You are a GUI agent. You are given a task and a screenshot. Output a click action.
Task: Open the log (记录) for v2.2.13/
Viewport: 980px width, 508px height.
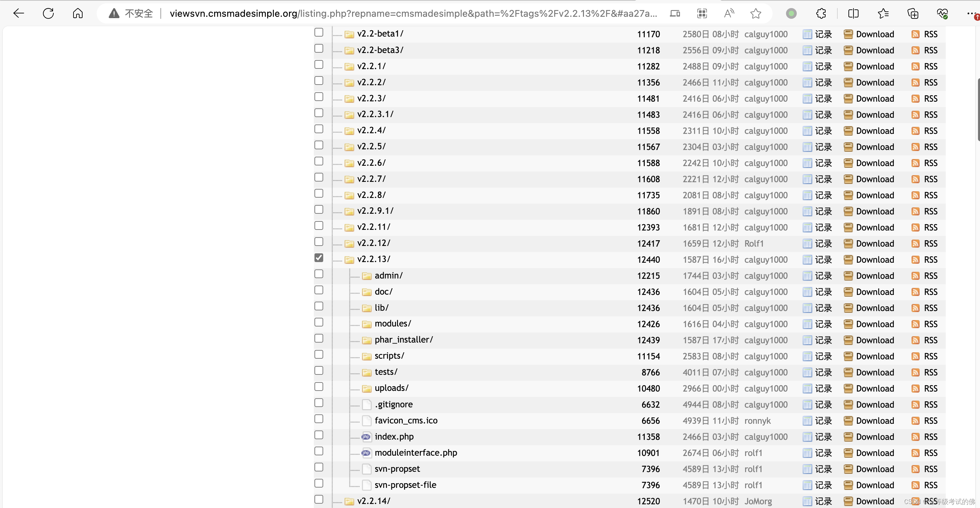(818, 259)
